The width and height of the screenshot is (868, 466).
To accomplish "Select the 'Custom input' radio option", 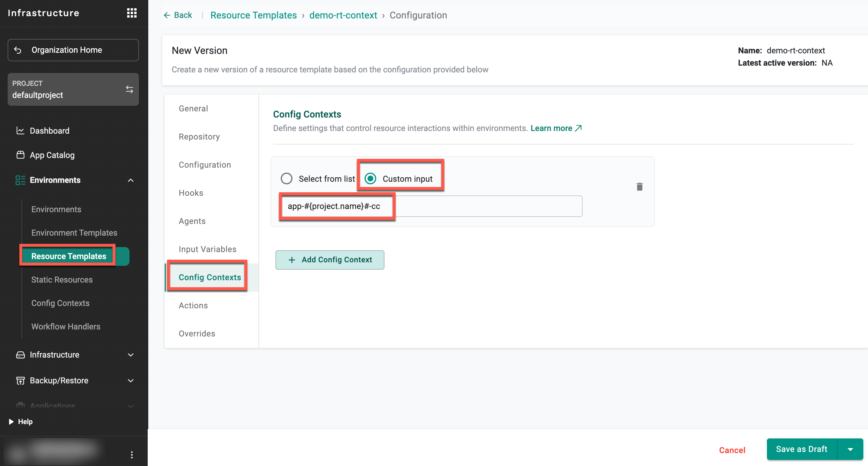I will pyautogui.click(x=370, y=178).
